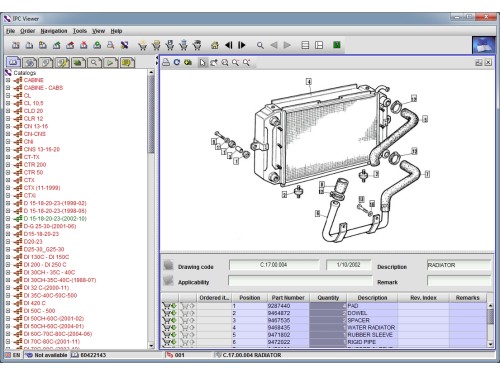The width and height of the screenshot is (500, 375).
Task: Expand the CABINE catalog node
Action: point(8,80)
